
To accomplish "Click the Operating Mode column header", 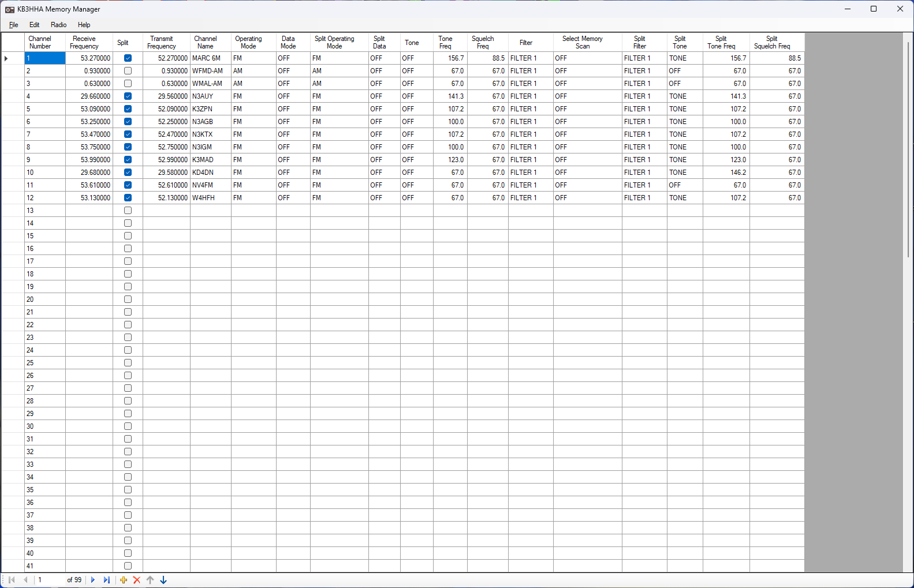I will (x=254, y=43).
